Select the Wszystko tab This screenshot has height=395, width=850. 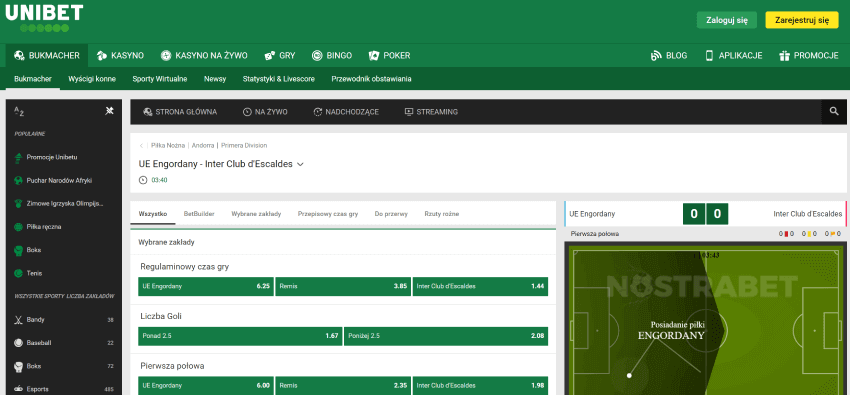pyautogui.click(x=153, y=214)
